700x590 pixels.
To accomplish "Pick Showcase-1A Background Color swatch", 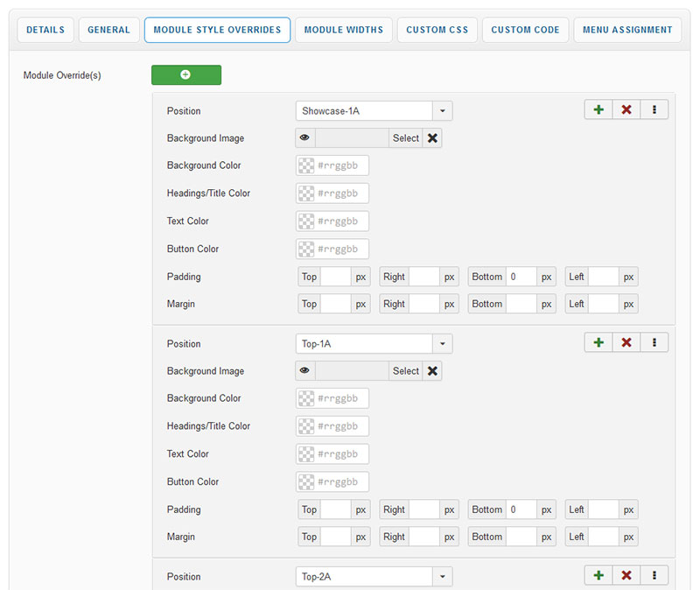I will coord(306,166).
